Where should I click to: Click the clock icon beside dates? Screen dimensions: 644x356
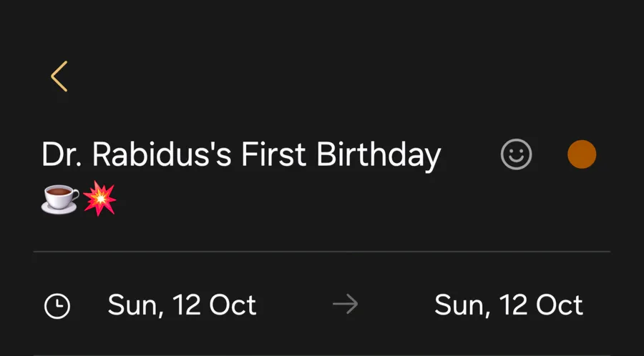pos(57,306)
